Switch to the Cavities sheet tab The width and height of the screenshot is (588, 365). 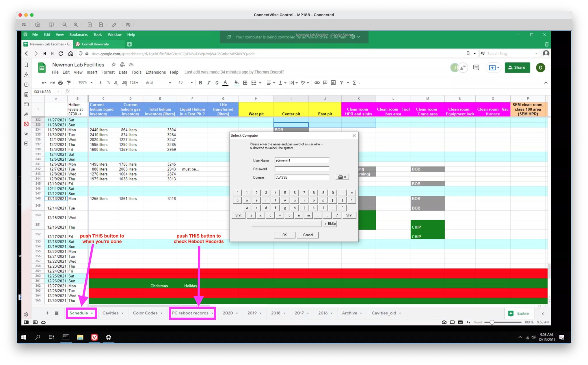113,313
